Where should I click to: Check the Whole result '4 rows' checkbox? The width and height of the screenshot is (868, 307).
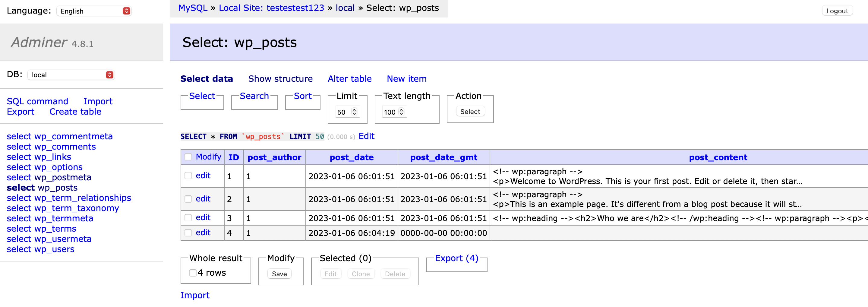pyautogui.click(x=192, y=272)
